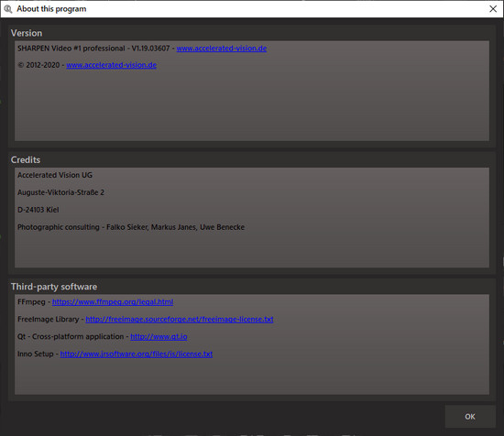The height and width of the screenshot is (436, 504).
Task: Open accelerated-vision.de link on the copyright line
Action: pos(111,65)
